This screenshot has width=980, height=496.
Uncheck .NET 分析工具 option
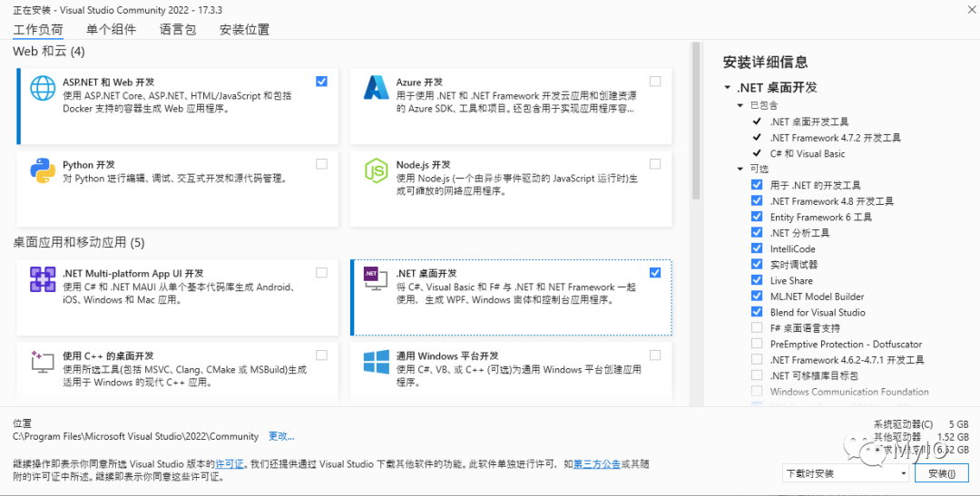click(x=757, y=232)
